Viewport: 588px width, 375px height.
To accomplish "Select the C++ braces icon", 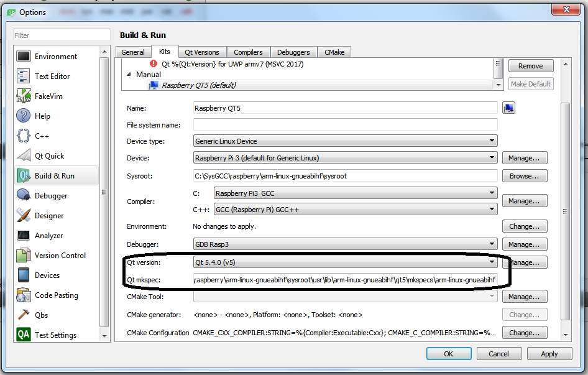I will click(x=23, y=136).
